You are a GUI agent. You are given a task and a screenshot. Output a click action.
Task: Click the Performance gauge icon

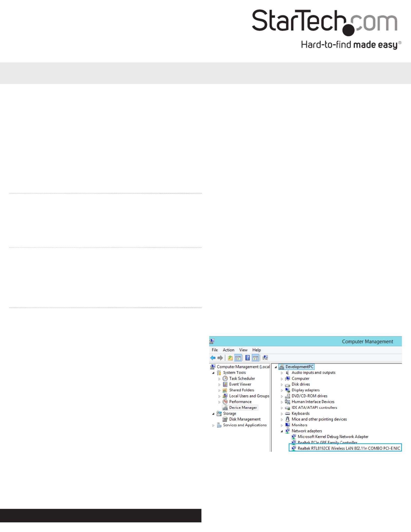click(x=225, y=402)
